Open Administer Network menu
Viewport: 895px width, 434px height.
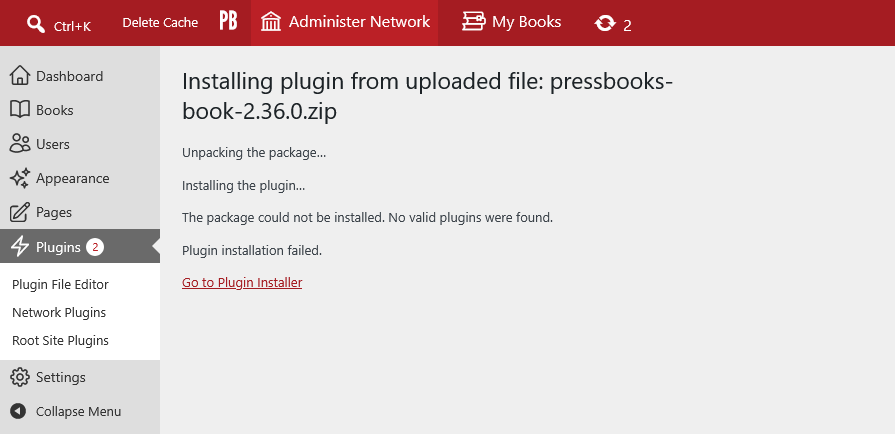(x=345, y=22)
